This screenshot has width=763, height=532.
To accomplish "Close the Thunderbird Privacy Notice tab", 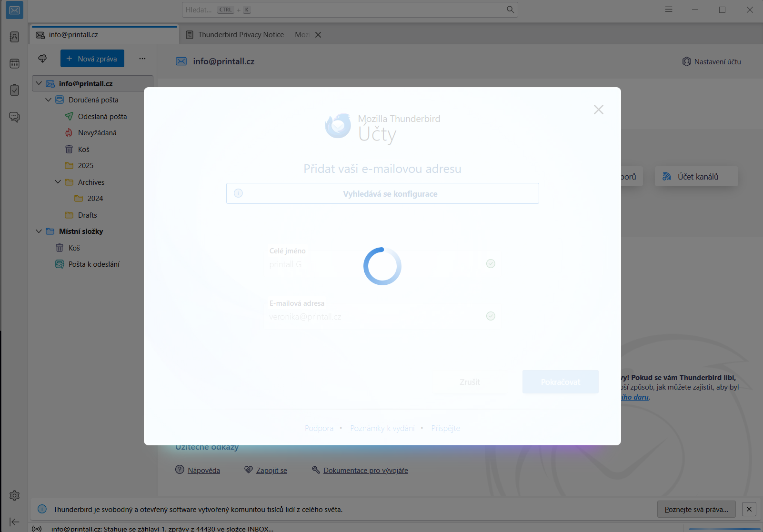I will [318, 35].
